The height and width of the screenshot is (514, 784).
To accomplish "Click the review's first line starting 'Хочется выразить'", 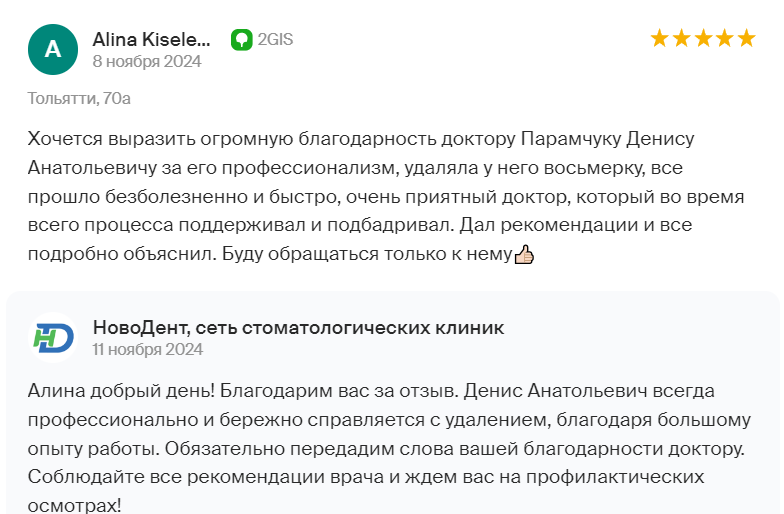I will tap(361, 139).
